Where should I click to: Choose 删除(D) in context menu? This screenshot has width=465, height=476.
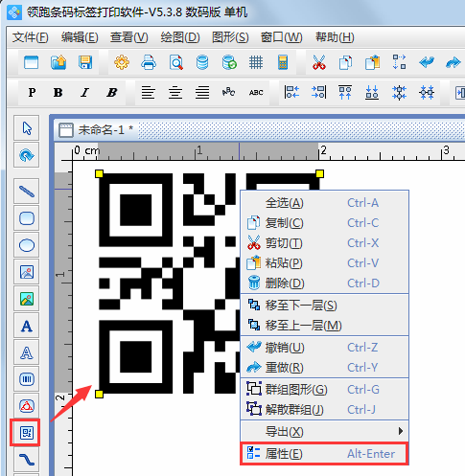coord(324,283)
